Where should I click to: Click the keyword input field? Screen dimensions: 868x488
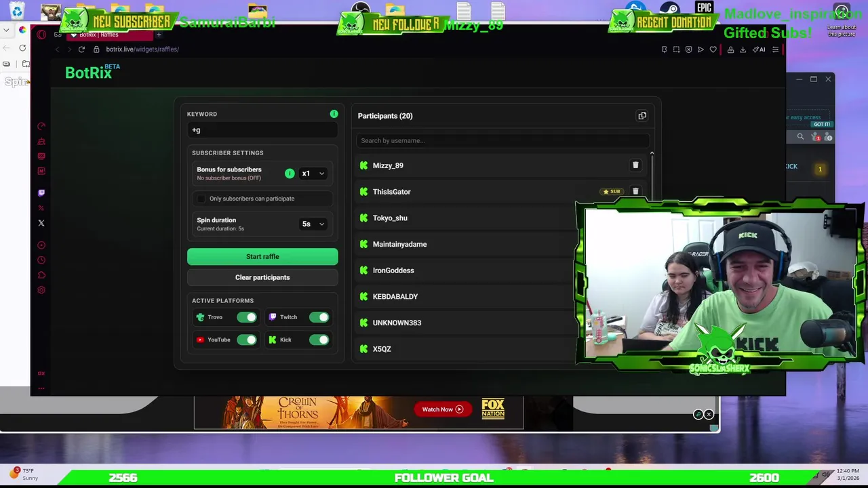[262, 130]
